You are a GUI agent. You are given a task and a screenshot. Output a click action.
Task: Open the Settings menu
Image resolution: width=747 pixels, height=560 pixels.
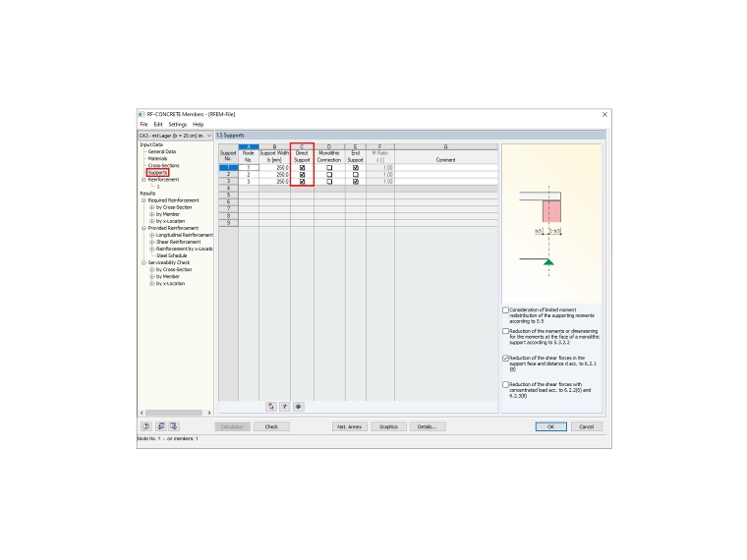pyautogui.click(x=178, y=125)
